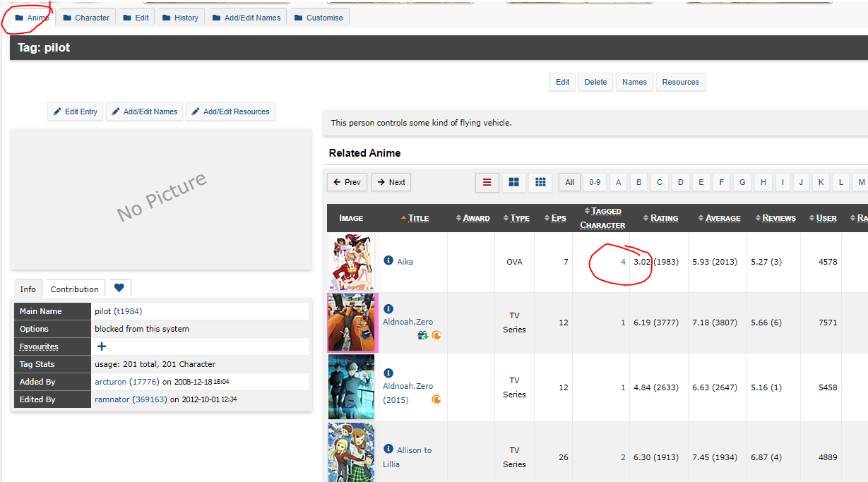
Task: Switch to small grid view icon
Action: click(x=540, y=182)
